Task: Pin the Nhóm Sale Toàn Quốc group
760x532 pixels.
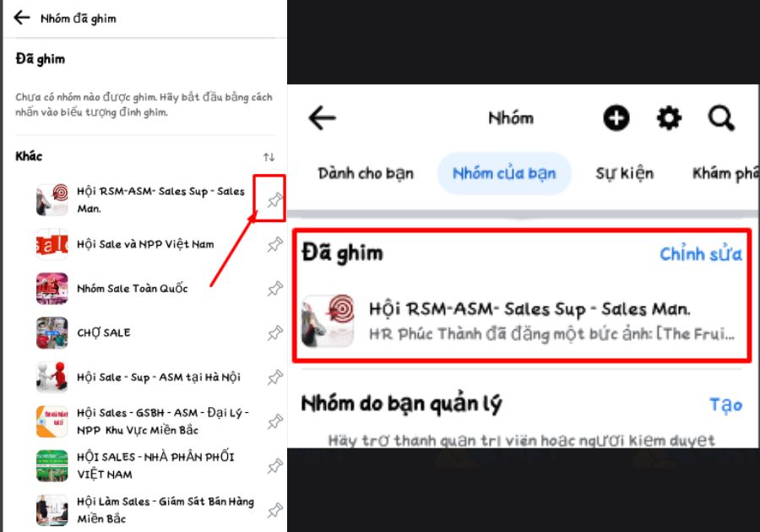Action: [x=274, y=288]
